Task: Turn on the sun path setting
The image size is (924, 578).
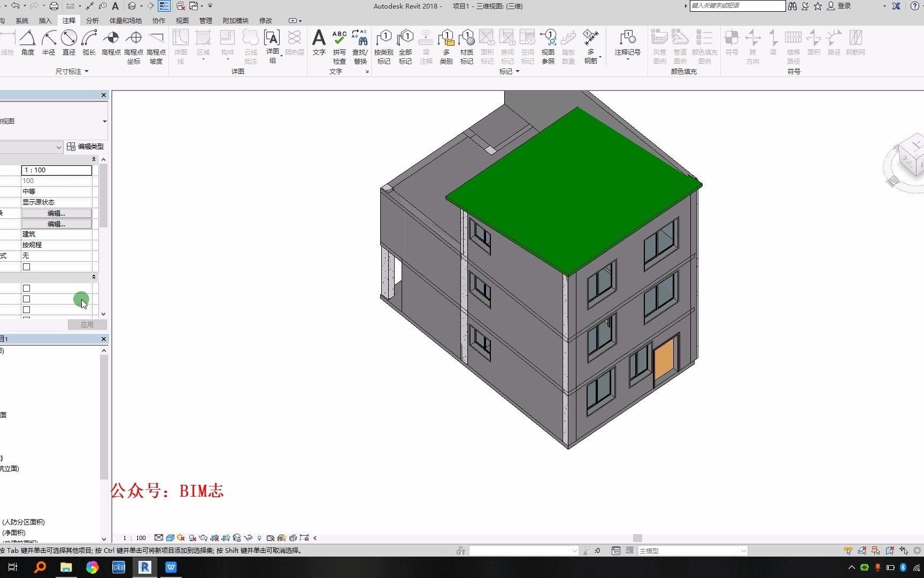Action: coord(180,538)
